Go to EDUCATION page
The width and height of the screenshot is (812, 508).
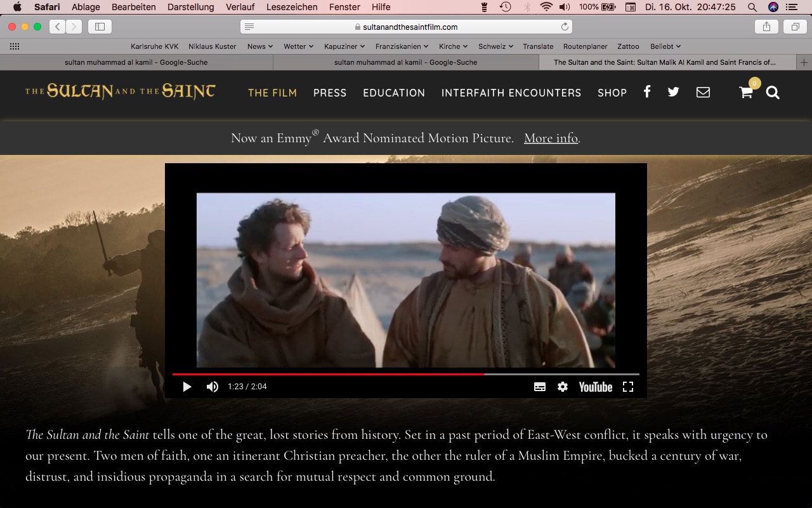click(x=394, y=93)
